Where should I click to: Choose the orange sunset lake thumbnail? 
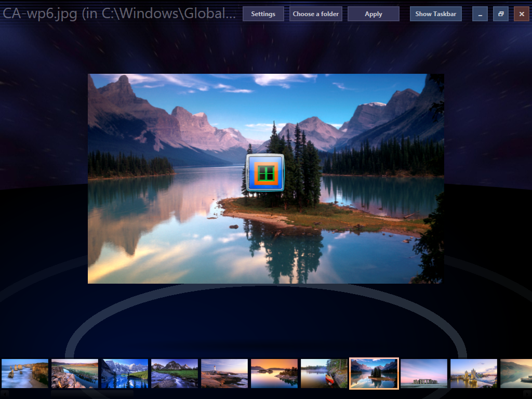pos(274,374)
